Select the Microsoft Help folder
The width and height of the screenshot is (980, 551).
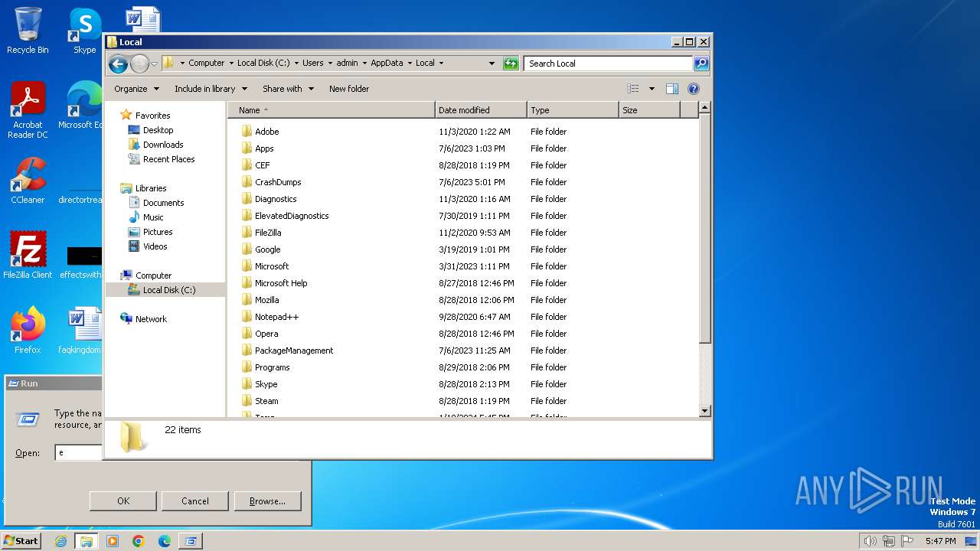click(281, 283)
